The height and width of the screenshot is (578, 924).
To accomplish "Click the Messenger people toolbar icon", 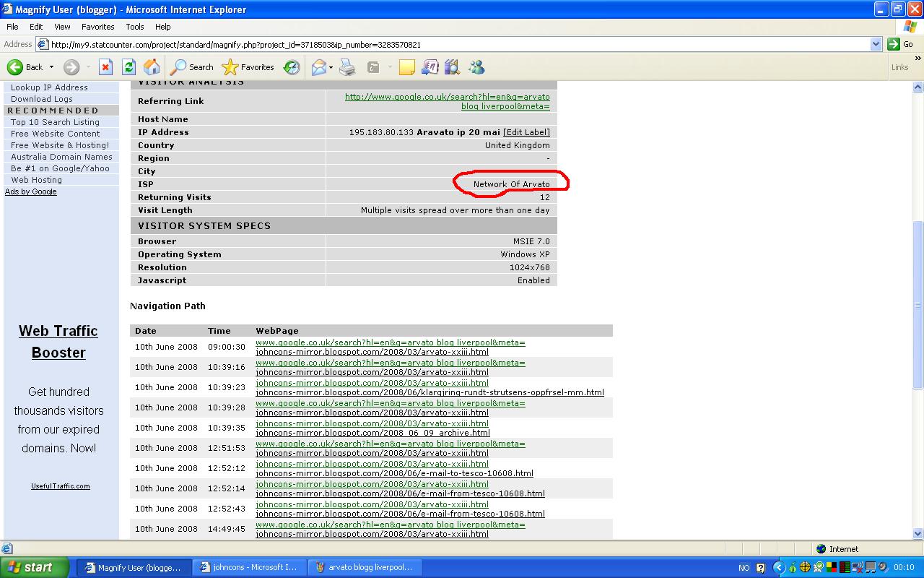I will (476, 67).
